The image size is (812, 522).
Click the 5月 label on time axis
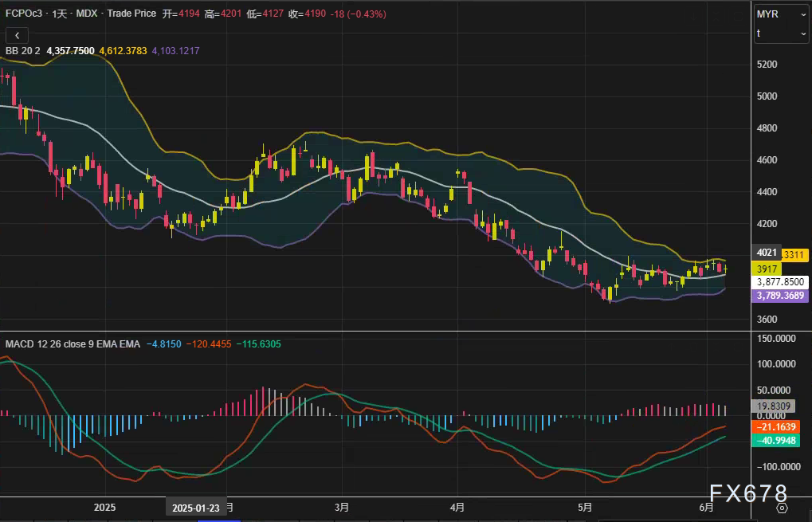[586, 507]
